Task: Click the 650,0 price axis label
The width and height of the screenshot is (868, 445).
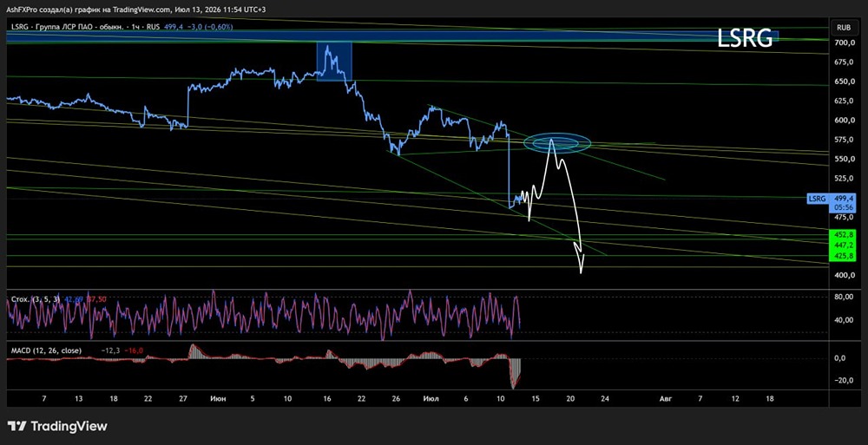Action: click(845, 82)
